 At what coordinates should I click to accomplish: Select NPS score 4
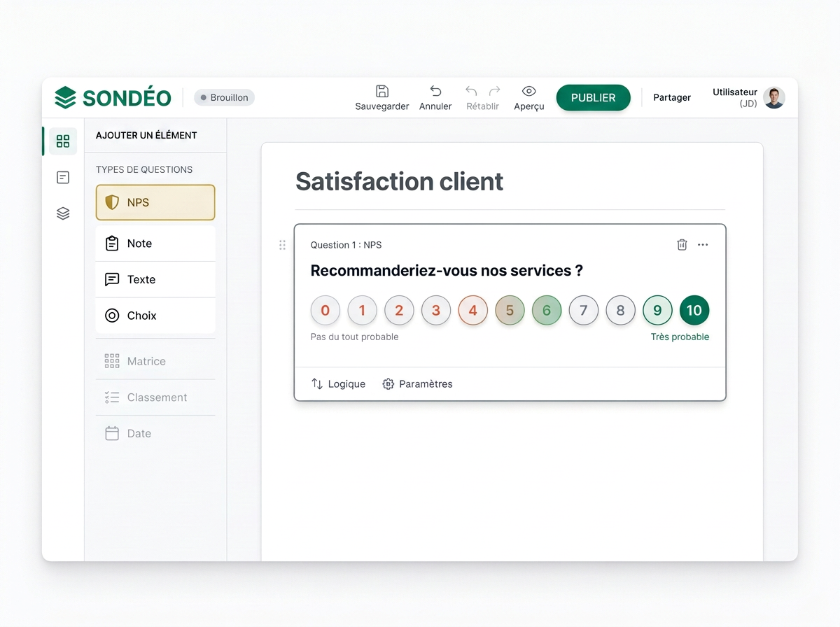tap(472, 310)
